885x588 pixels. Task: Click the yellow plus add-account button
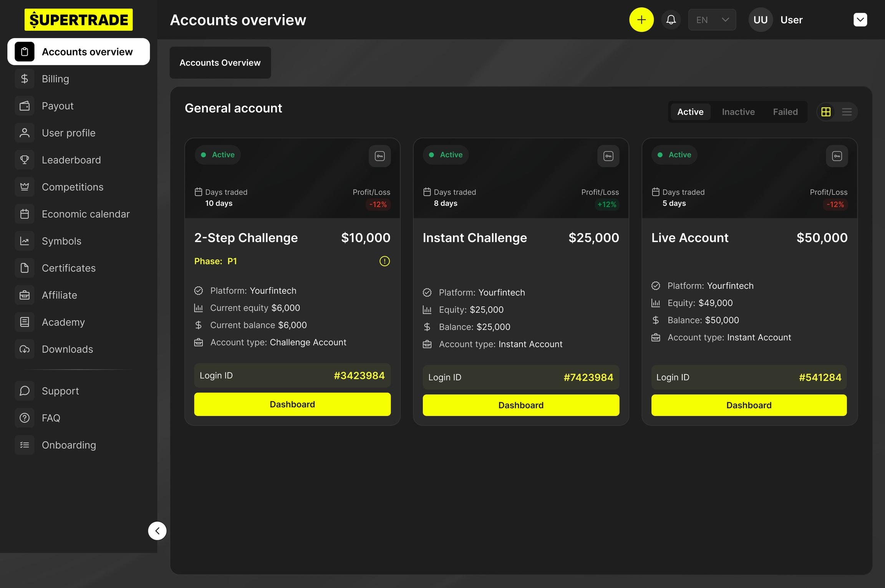click(641, 20)
